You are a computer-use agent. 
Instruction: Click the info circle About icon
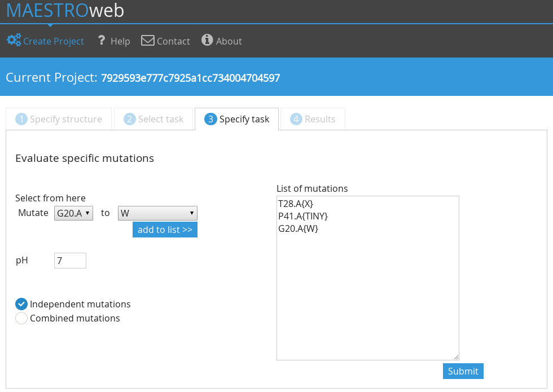point(207,40)
